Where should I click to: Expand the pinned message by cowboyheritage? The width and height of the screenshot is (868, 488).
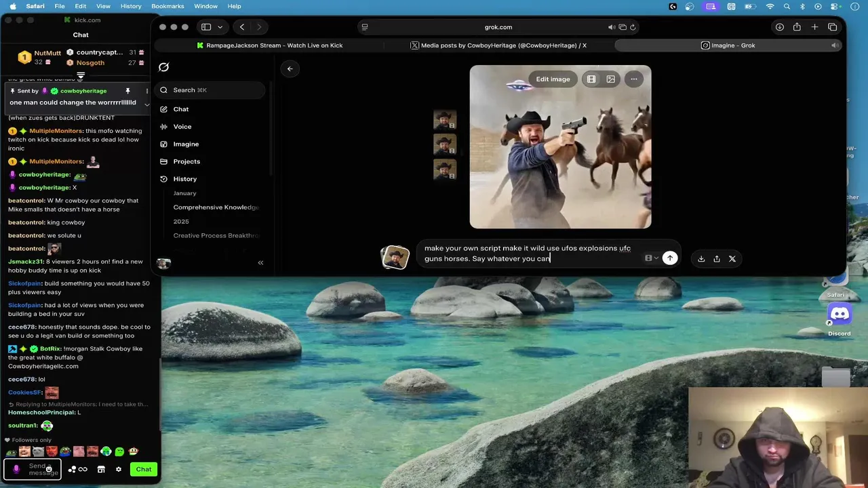coord(146,104)
